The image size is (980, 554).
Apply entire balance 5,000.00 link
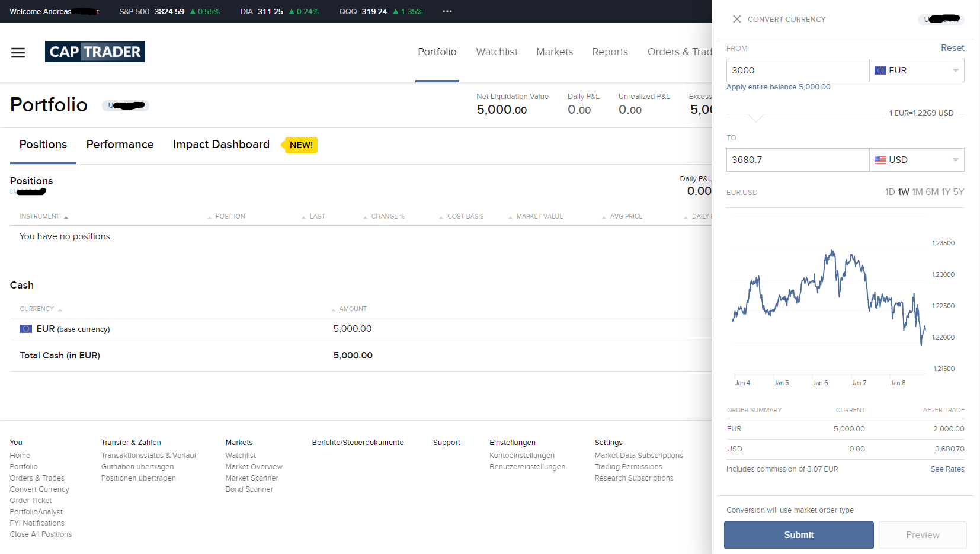point(778,87)
